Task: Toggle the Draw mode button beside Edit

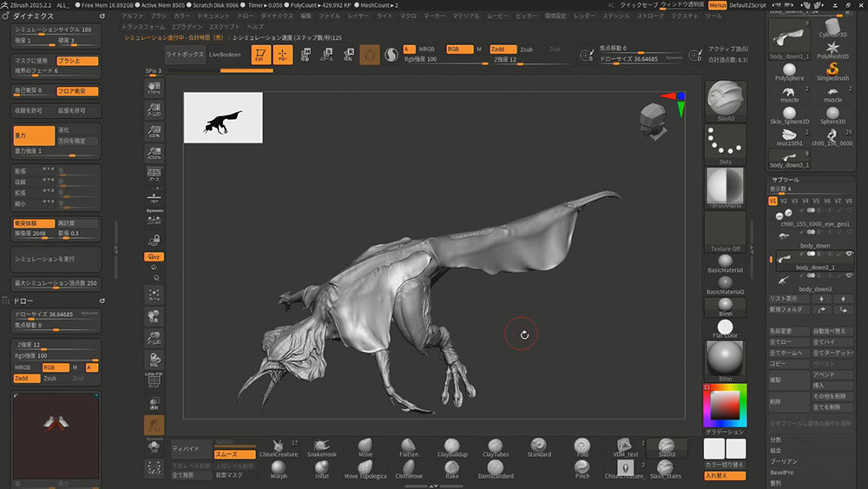Action: 283,54
